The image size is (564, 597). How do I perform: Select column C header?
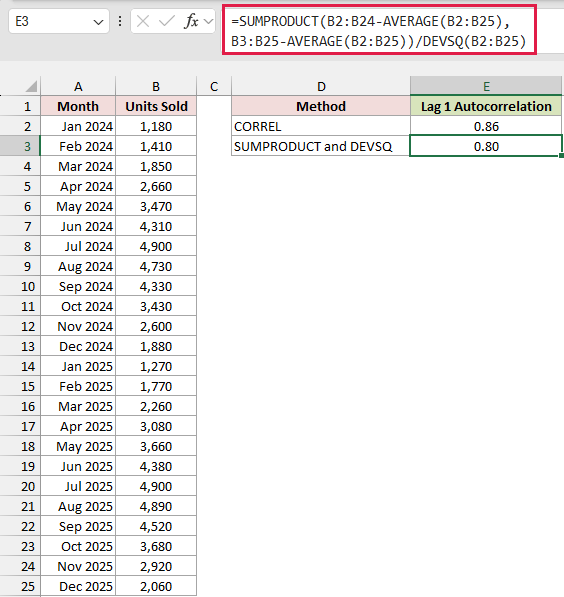tap(214, 86)
